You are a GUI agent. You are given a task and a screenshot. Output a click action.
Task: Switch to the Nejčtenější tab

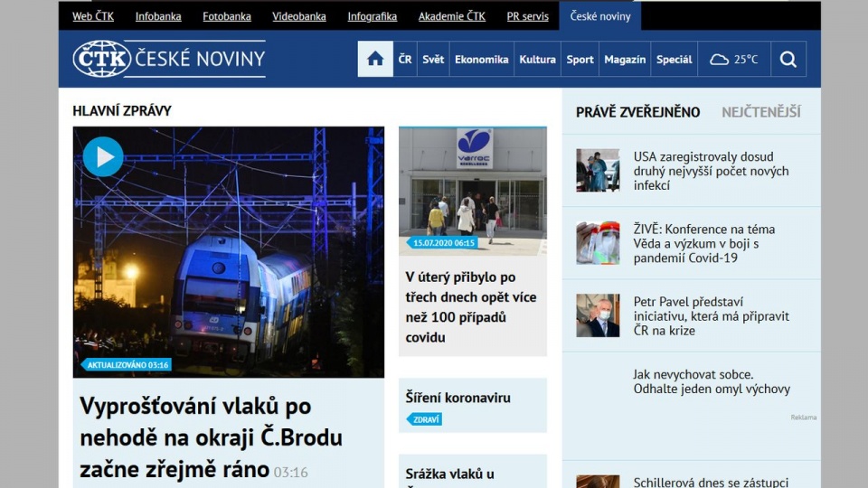pyautogui.click(x=761, y=112)
